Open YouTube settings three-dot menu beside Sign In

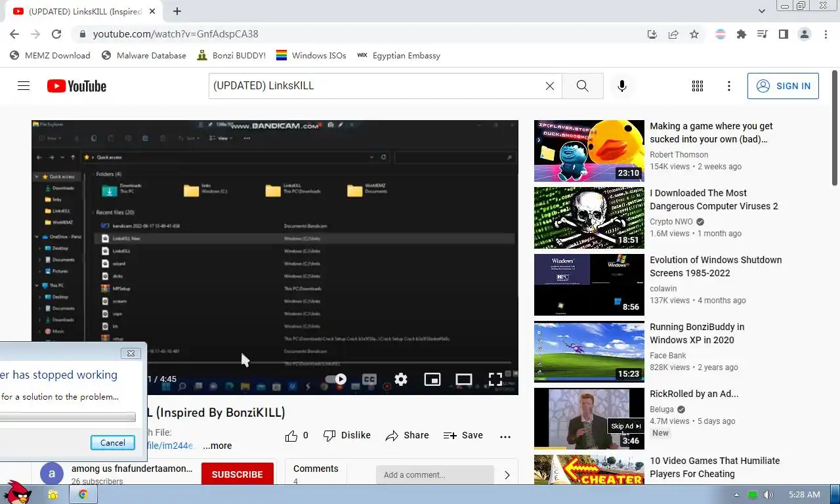tap(729, 86)
